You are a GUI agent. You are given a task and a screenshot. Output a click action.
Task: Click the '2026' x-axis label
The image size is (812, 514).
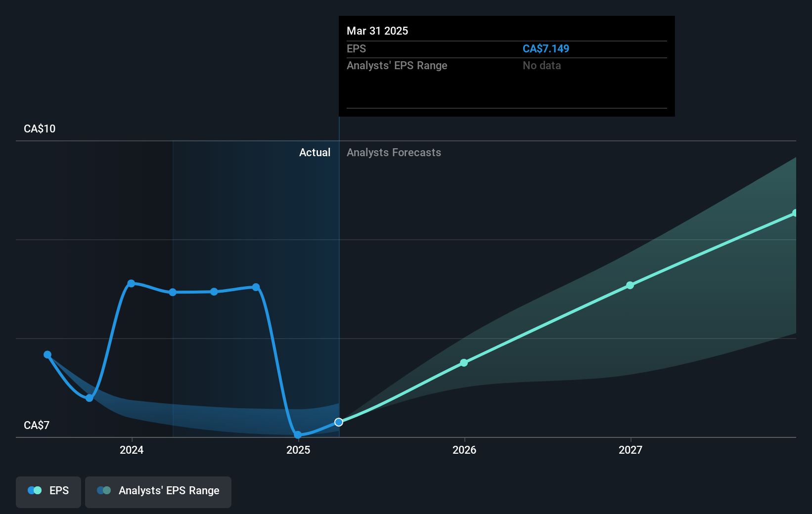pos(464,450)
